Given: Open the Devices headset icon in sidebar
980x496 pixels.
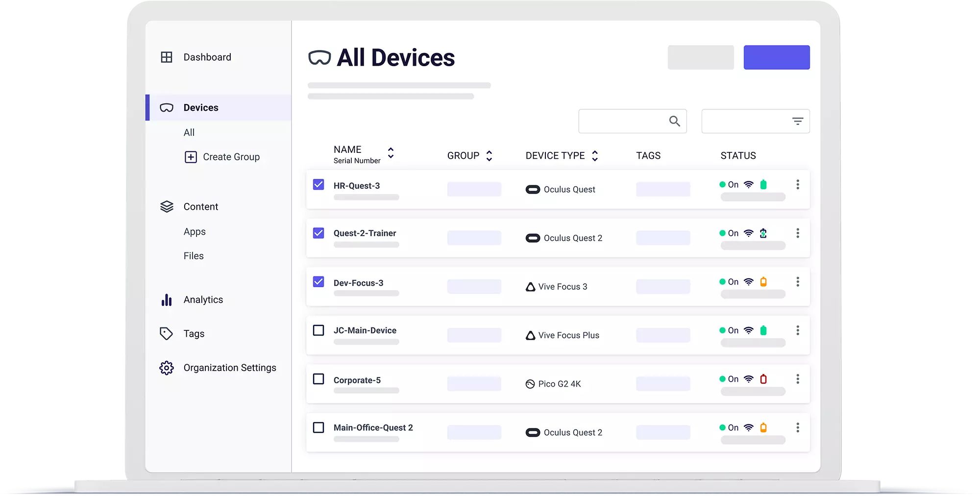Looking at the screenshot, I should (x=166, y=107).
